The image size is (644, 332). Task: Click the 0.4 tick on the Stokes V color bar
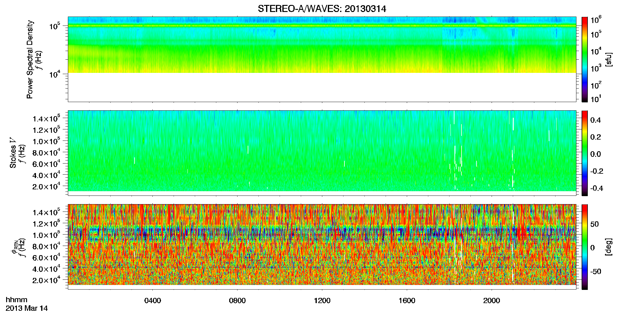pyautogui.click(x=595, y=120)
